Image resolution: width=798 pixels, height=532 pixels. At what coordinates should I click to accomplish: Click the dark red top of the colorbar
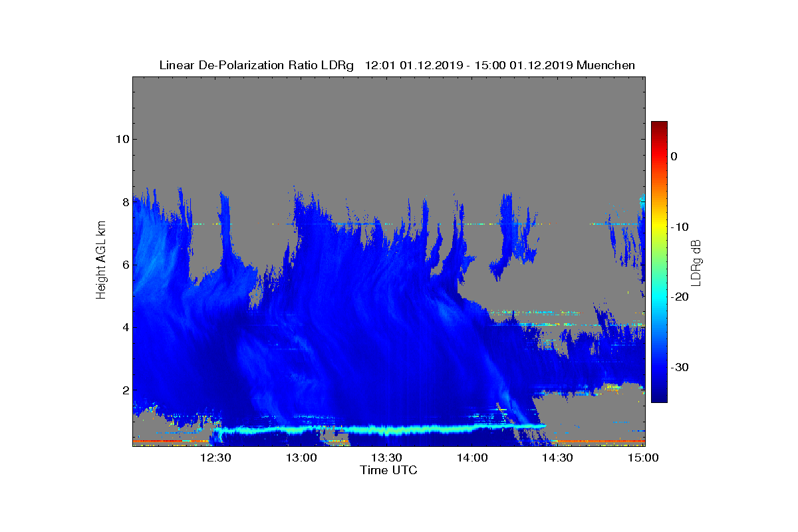(x=659, y=126)
